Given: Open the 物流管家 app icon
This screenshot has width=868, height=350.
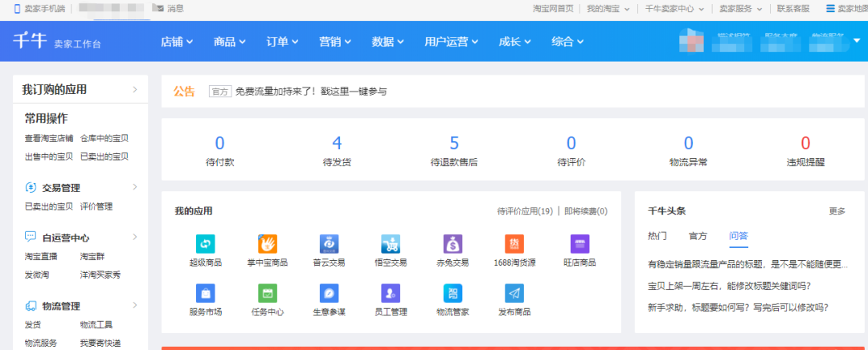Looking at the screenshot, I should click(x=452, y=293).
